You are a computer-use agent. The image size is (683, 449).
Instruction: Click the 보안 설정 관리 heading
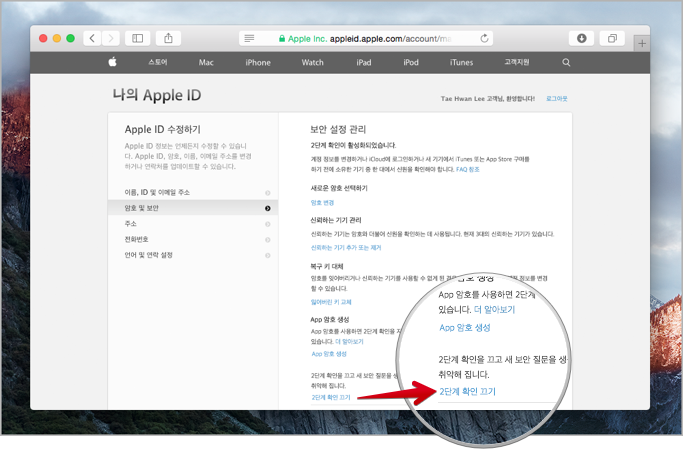[338, 129]
